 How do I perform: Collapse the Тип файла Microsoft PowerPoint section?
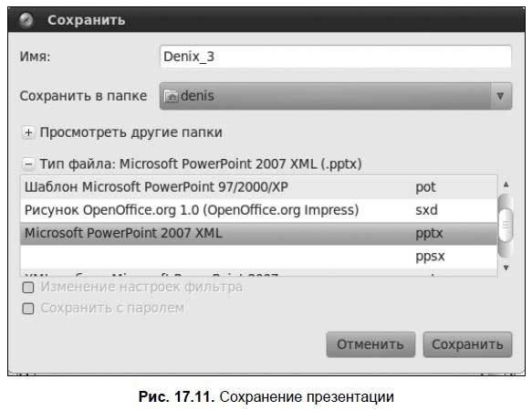pos(201,164)
